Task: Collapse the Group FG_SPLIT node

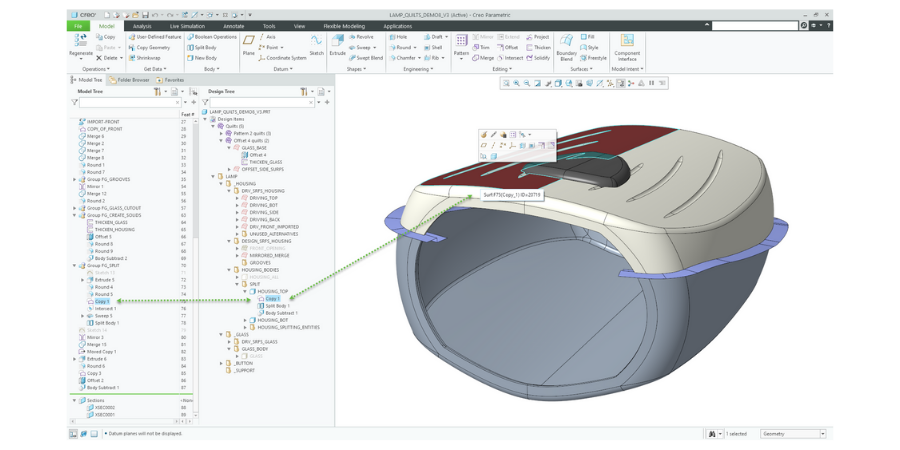Action: (x=75, y=266)
